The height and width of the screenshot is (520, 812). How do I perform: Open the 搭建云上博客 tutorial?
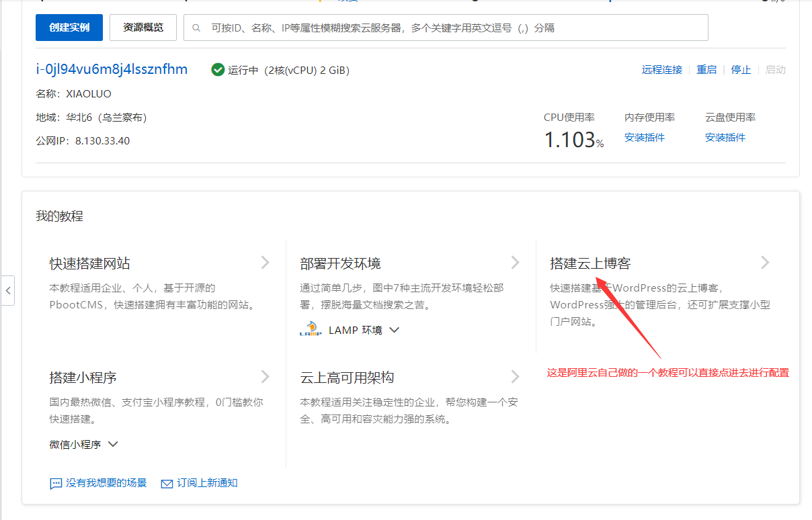pyautogui.click(x=590, y=263)
